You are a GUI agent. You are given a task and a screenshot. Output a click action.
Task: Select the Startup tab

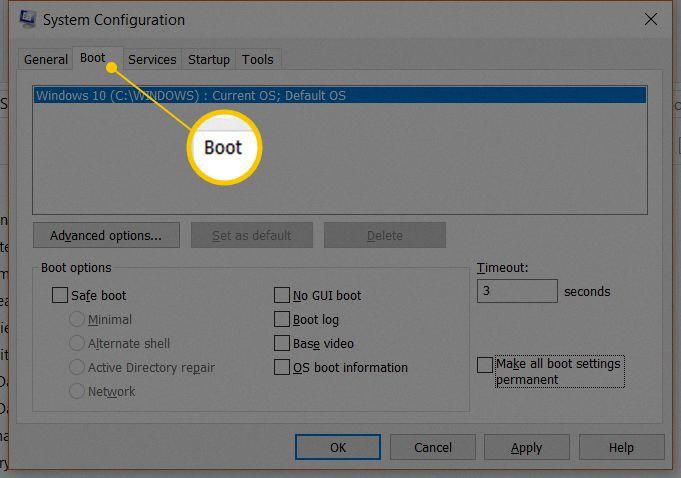209,60
